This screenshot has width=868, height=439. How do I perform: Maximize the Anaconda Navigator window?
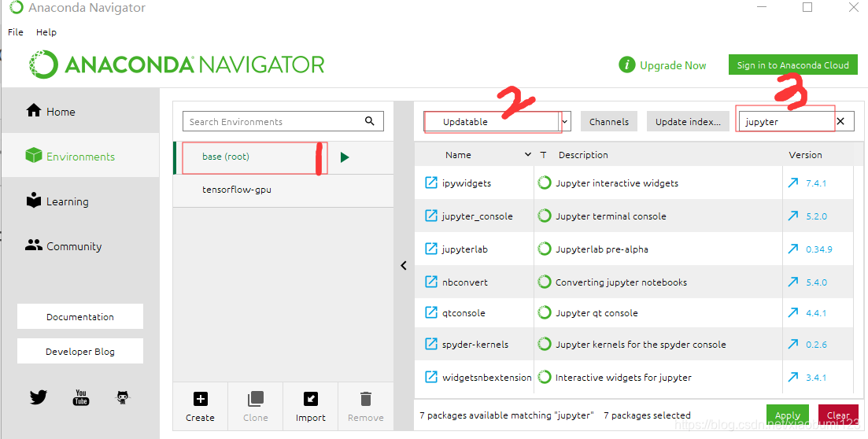pyautogui.click(x=807, y=7)
